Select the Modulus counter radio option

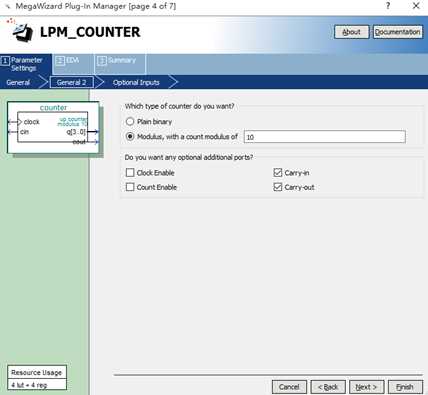tap(130, 137)
